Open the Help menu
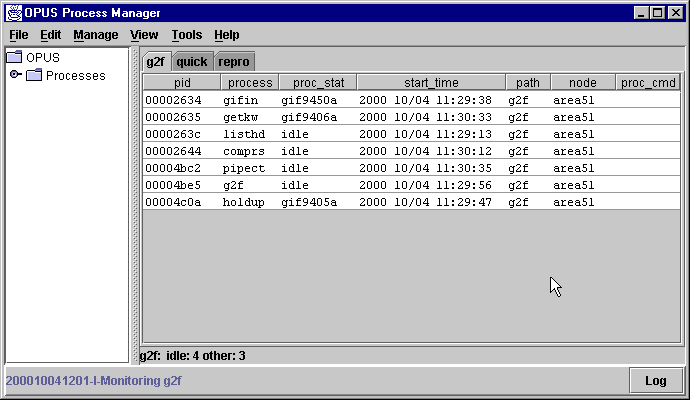This screenshot has height=400, width=690. point(226,35)
